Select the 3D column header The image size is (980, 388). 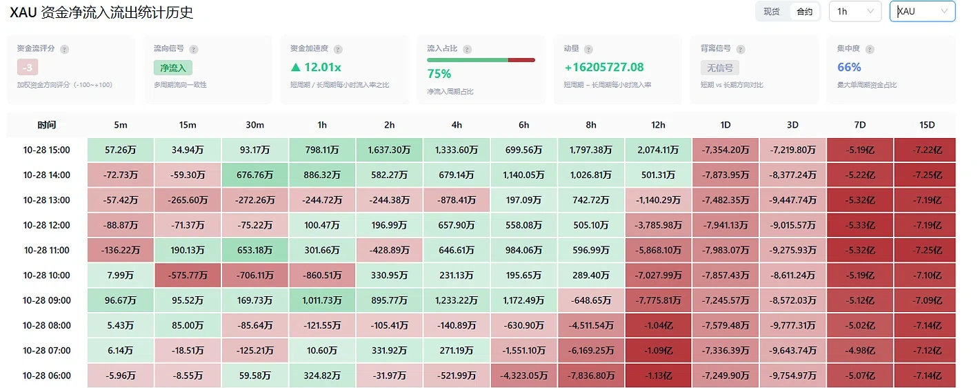(793, 125)
